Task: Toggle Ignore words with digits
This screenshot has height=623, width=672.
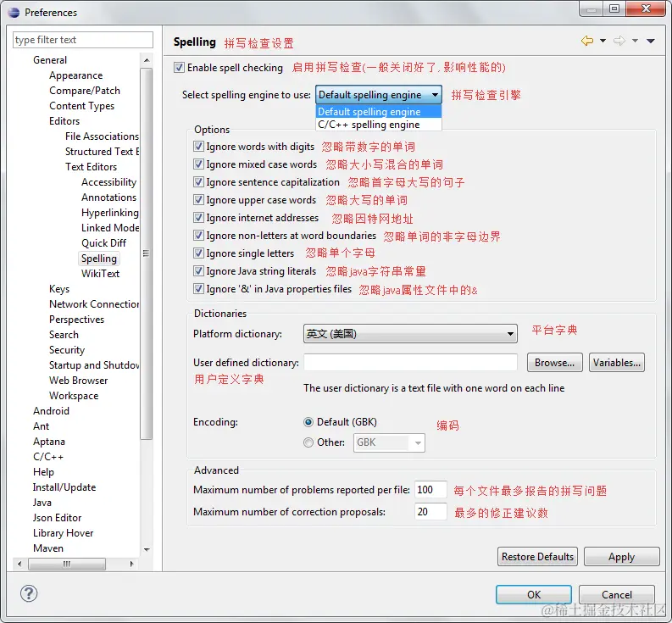Action: click(x=198, y=146)
